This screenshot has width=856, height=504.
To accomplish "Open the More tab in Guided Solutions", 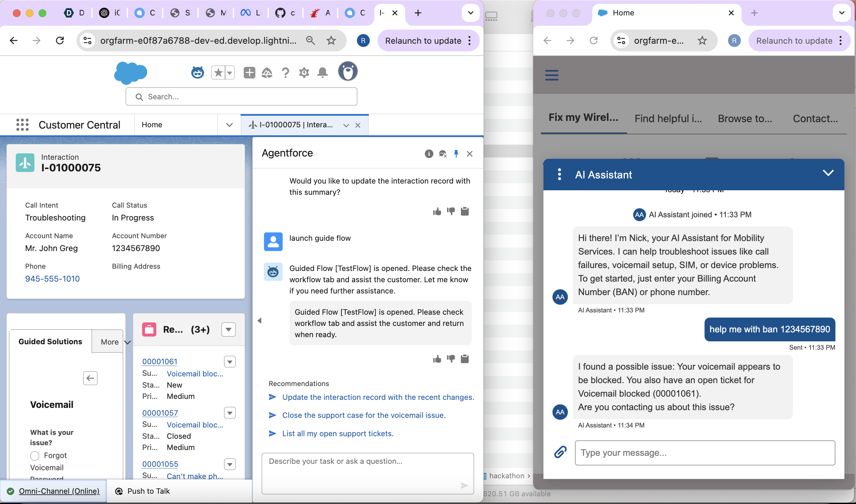I will [110, 342].
